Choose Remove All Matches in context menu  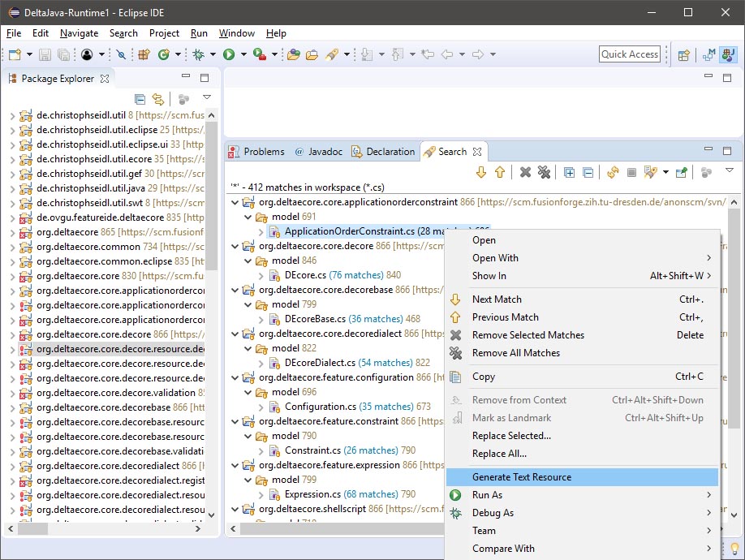click(x=582, y=353)
